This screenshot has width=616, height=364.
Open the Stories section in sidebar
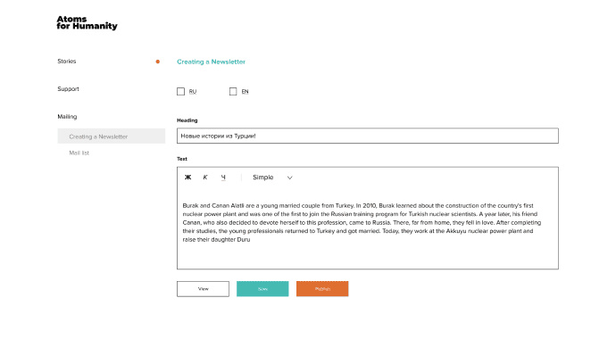tap(67, 62)
